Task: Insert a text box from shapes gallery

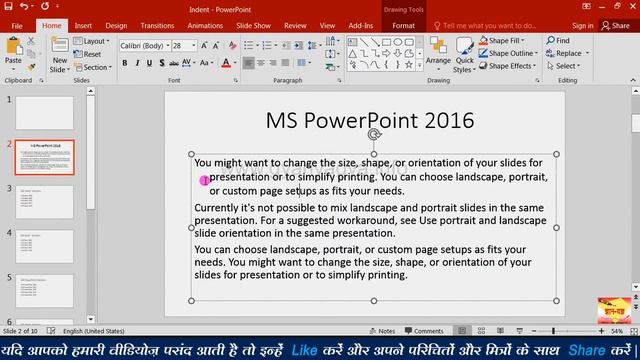Action: coord(353,42)
